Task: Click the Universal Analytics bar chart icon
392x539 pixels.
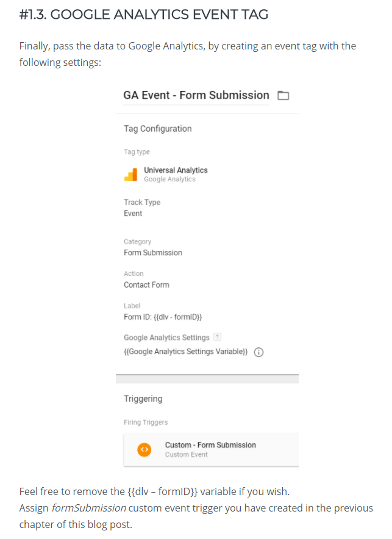Action: point(130,175)
